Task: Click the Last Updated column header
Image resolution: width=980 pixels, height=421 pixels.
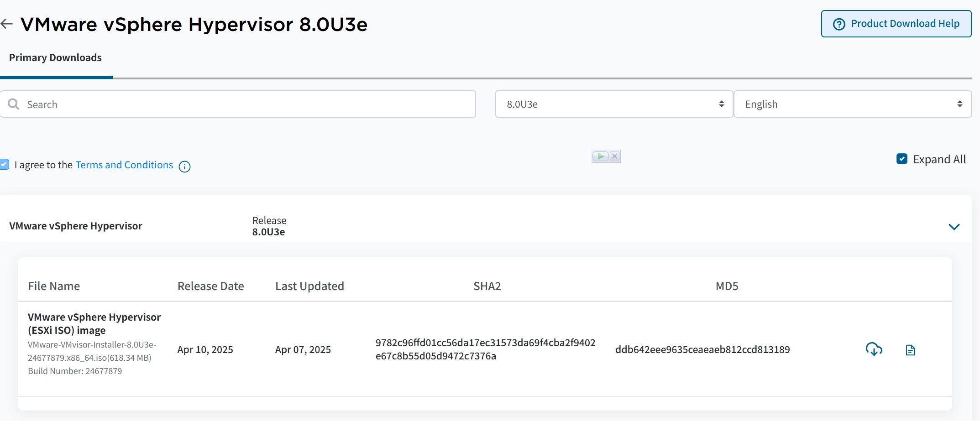Action: coord(309,286)
